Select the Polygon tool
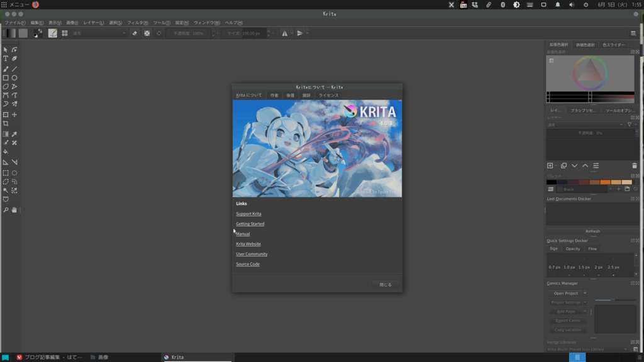Viewport: 644px width, 362px height. click(x=6, y=87)
